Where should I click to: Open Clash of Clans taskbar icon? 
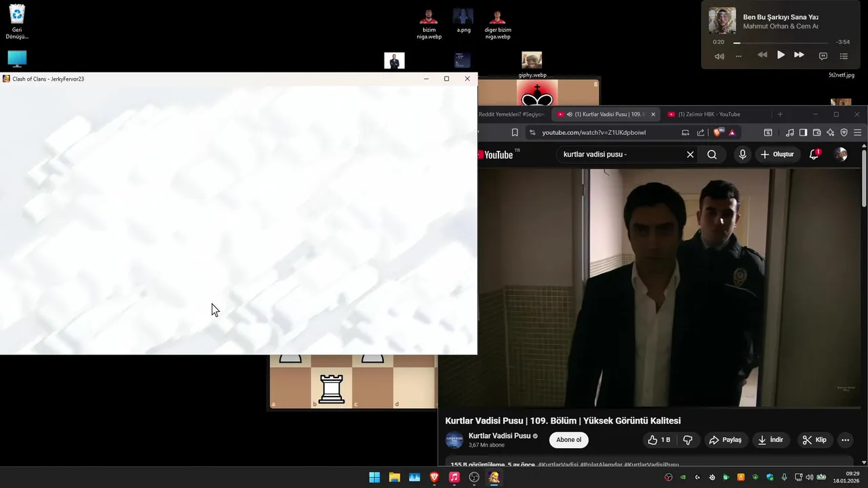click(x=494, y=477)
